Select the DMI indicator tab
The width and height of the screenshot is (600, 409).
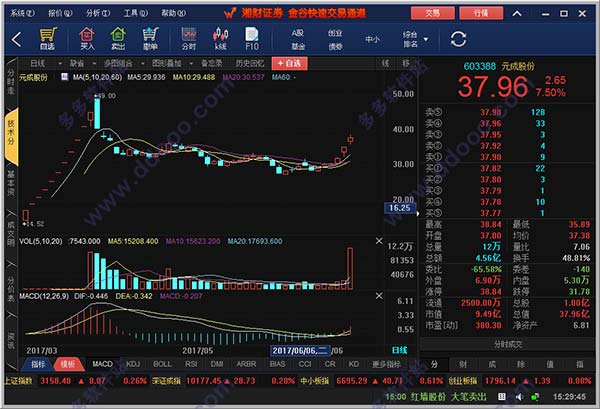point(217,364)
